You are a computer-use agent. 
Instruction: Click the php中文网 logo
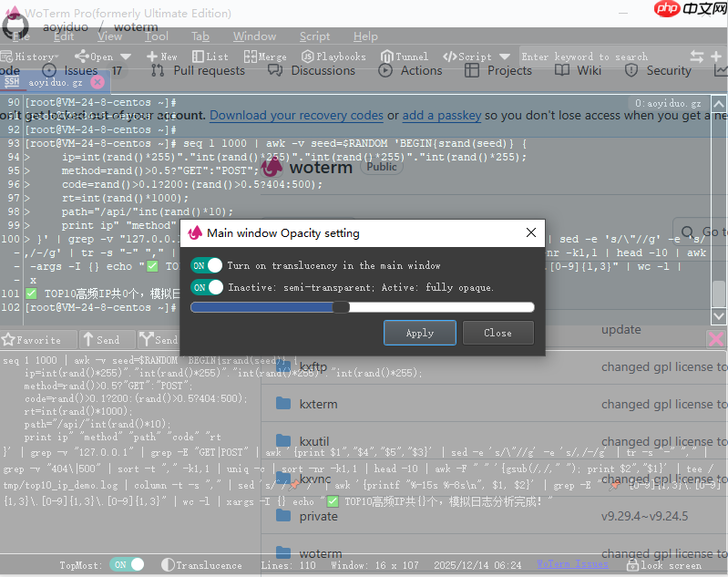(x=690, y=8)
